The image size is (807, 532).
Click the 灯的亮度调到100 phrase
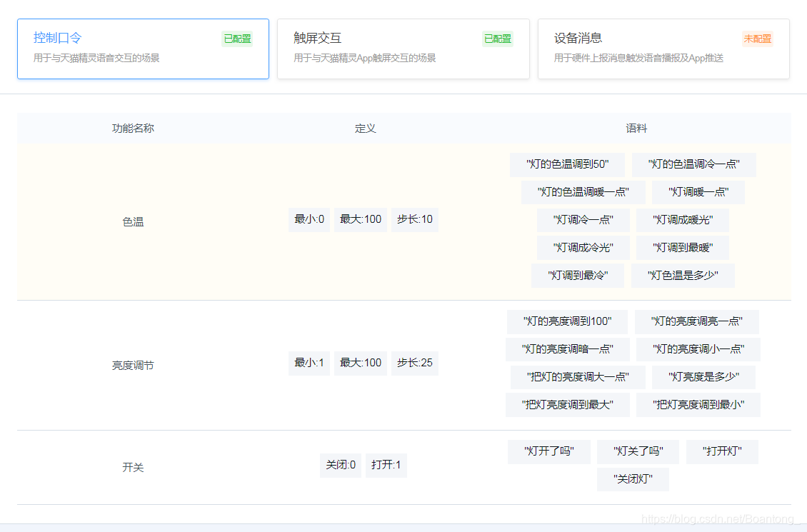(x=568, y=322)
